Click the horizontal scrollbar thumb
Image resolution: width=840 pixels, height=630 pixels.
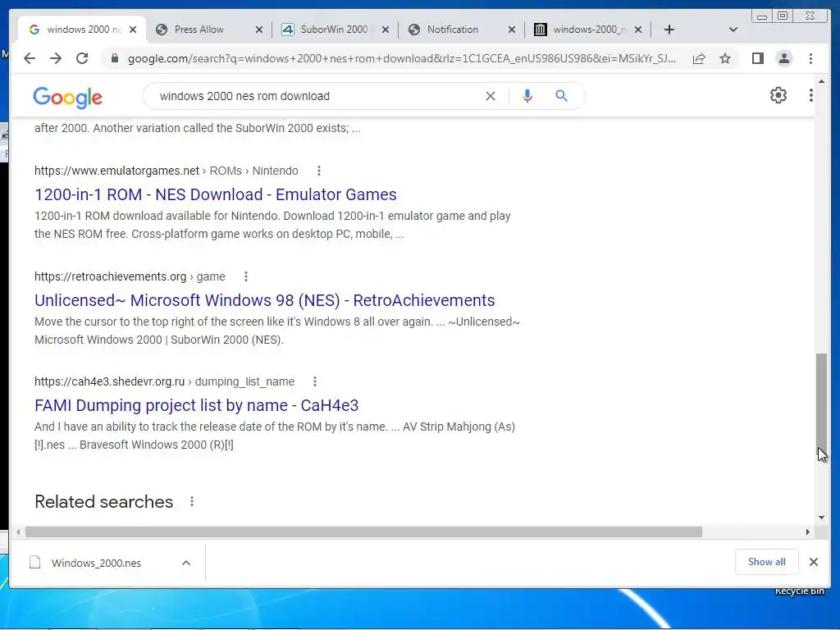tap(363, 532)
